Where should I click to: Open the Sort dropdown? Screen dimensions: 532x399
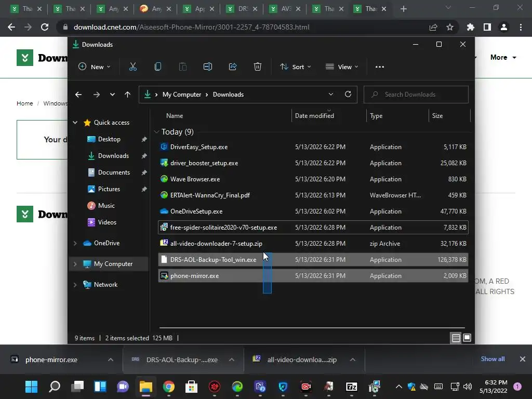(x=296, y=67)
